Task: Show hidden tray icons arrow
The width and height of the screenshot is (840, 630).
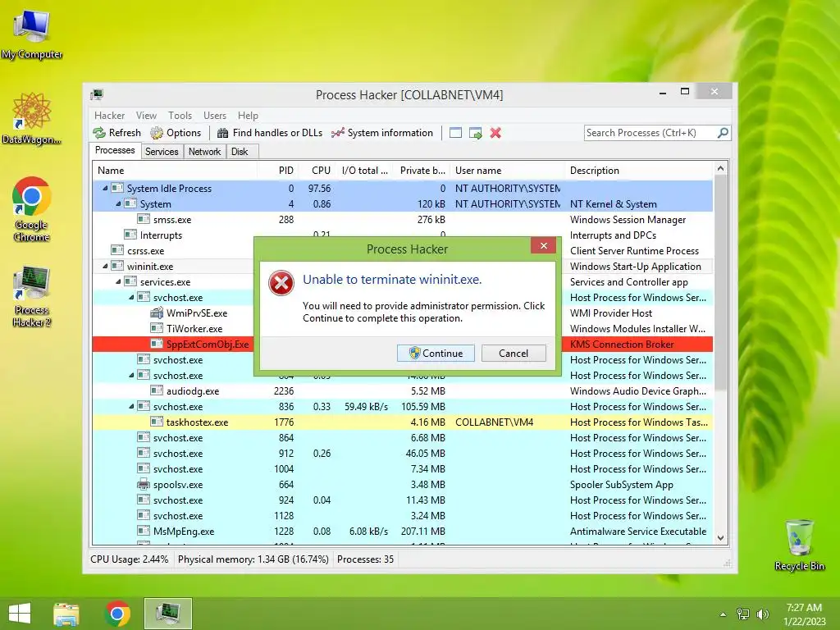Action: pos(723,614)
